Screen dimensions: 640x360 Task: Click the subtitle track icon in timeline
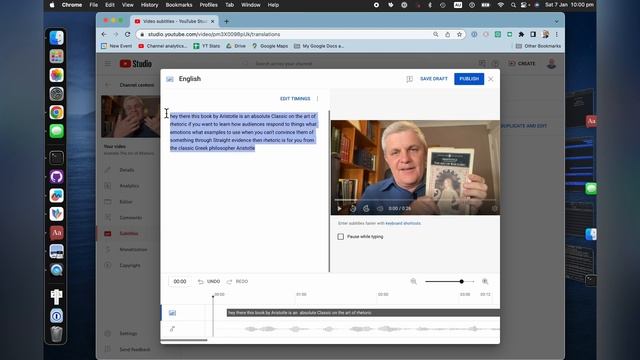tap(172, 313)
